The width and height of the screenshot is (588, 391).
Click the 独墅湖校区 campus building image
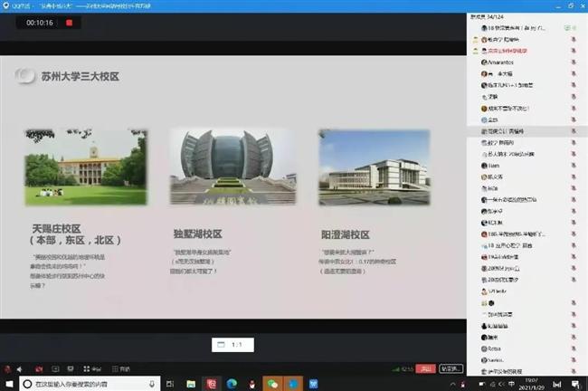point(232,167)
